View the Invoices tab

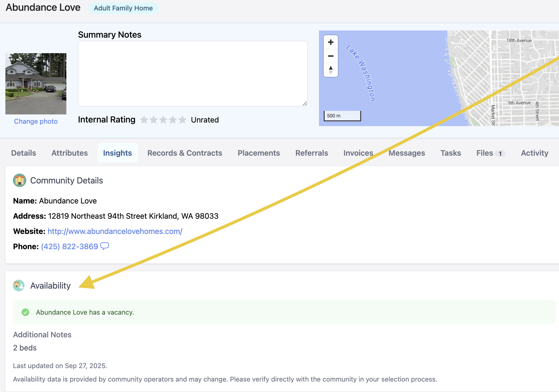coord(358,153)
